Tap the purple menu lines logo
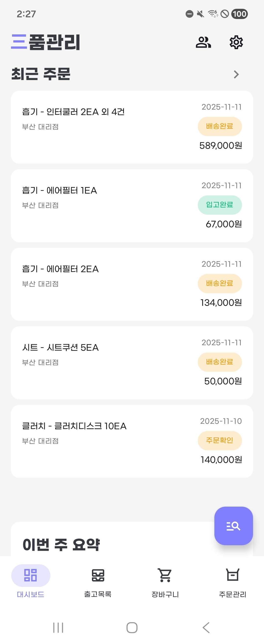This screenshot has height=644, width=264. pos(19,41)
